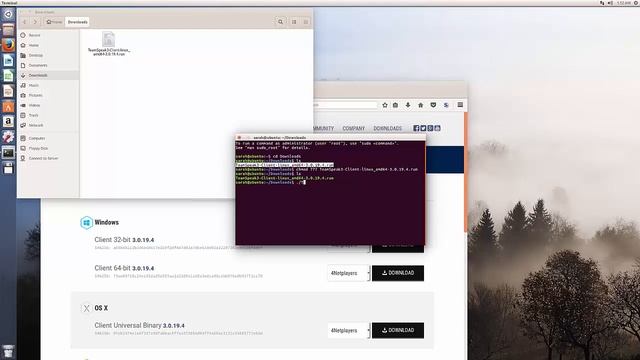Open TeamSpeak's Twitter icon
The image size is (640, 360).
pos(423,128)
